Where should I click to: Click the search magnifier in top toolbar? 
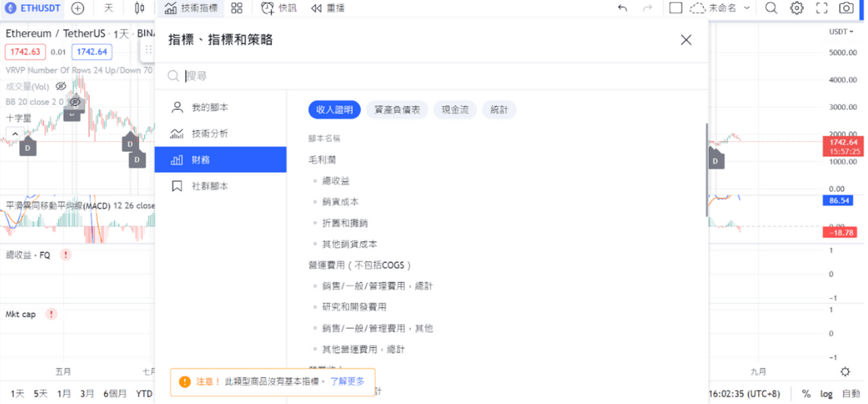771,8
